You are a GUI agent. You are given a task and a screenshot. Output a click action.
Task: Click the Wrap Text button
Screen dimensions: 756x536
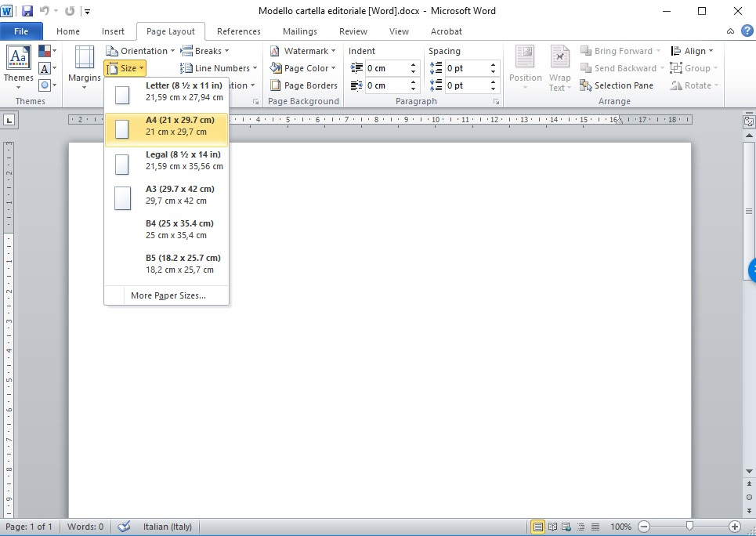tap(560, 67)
